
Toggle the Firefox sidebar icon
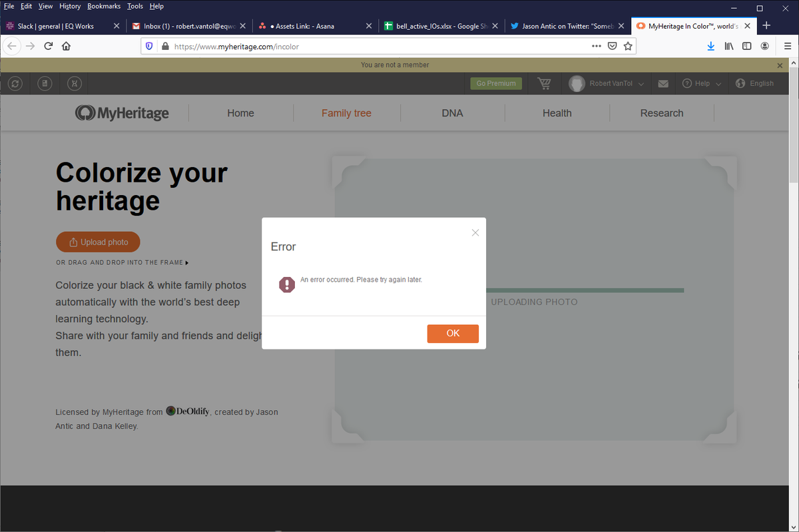[747, 46]
